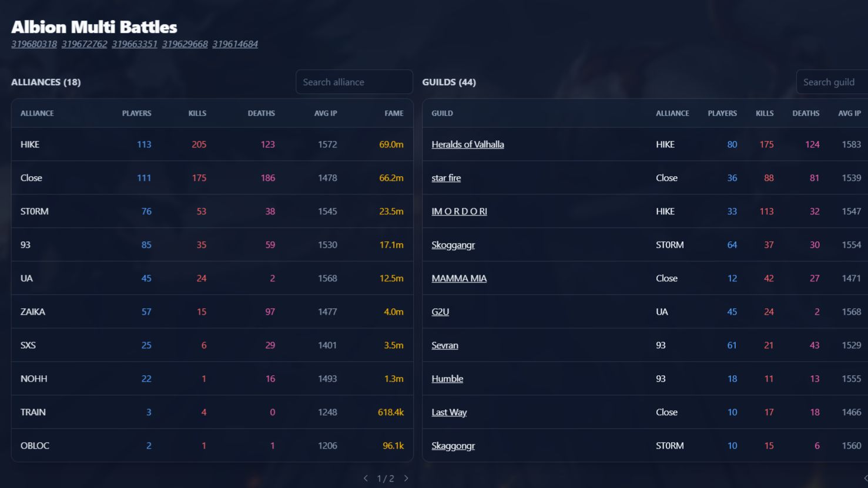The height and width of the screenshot is (488, 868).
Task: Select the ST0RM alliance row name
Action: point(35,211)
